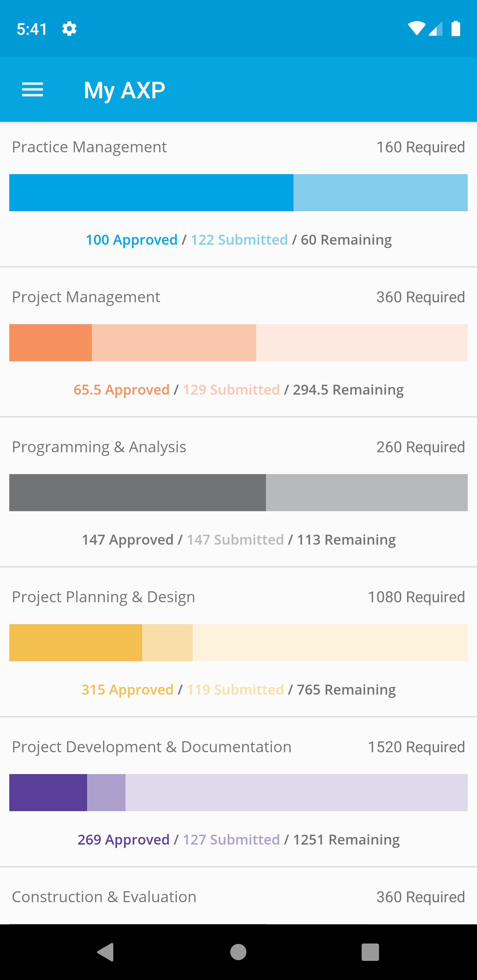Screen dimensions: 477x980
Task: Select Project Planning & Design row
Action: 238,642
